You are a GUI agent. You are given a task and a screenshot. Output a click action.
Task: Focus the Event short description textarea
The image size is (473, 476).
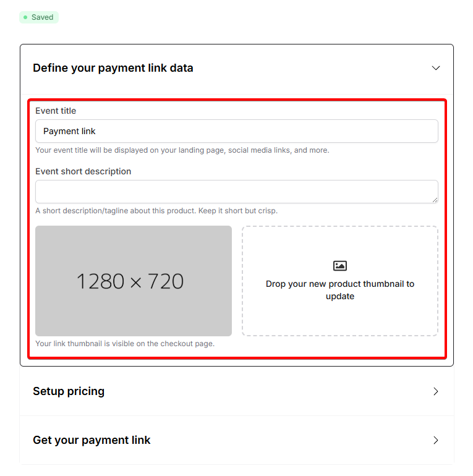pos(236,192)
